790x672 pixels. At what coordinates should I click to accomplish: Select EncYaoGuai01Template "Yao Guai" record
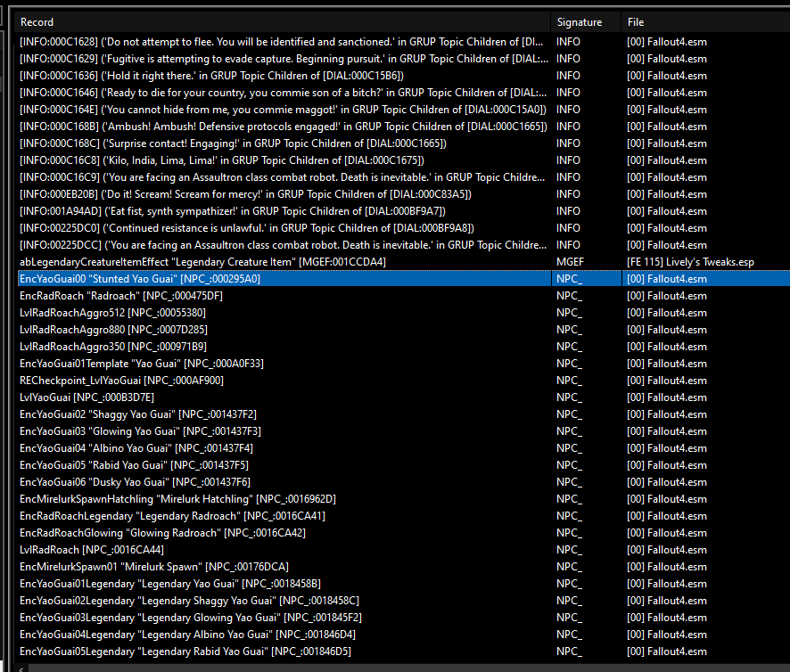pyautogui.click(x=403, y=364)
